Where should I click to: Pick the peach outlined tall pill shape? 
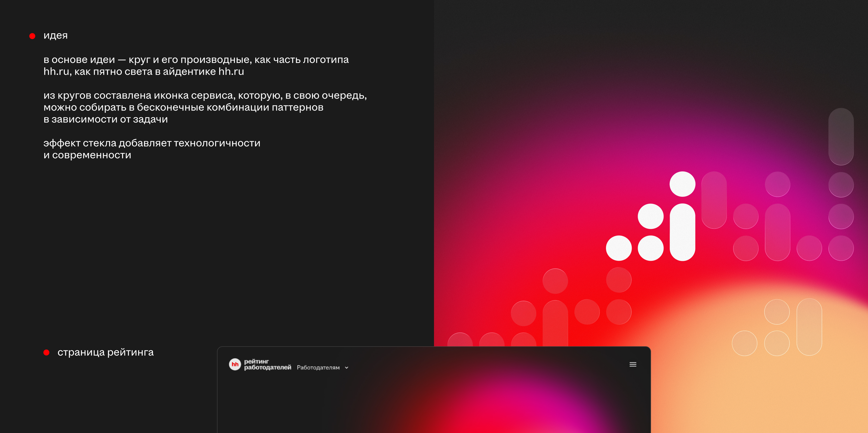point(809,327)
